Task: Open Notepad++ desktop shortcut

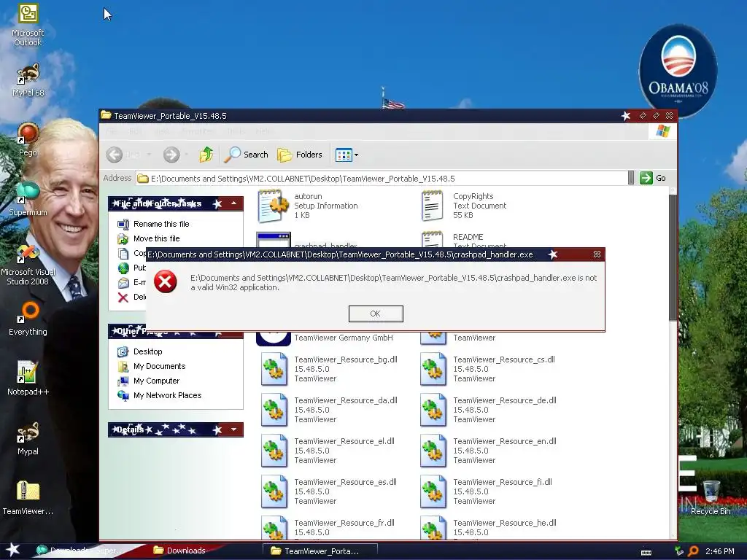Action: click(x=28, y=378)
